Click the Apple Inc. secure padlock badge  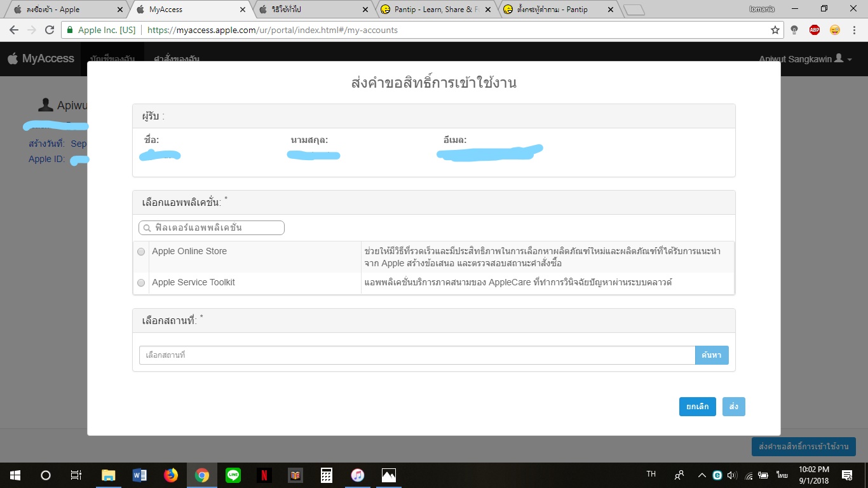coord(101,30)
